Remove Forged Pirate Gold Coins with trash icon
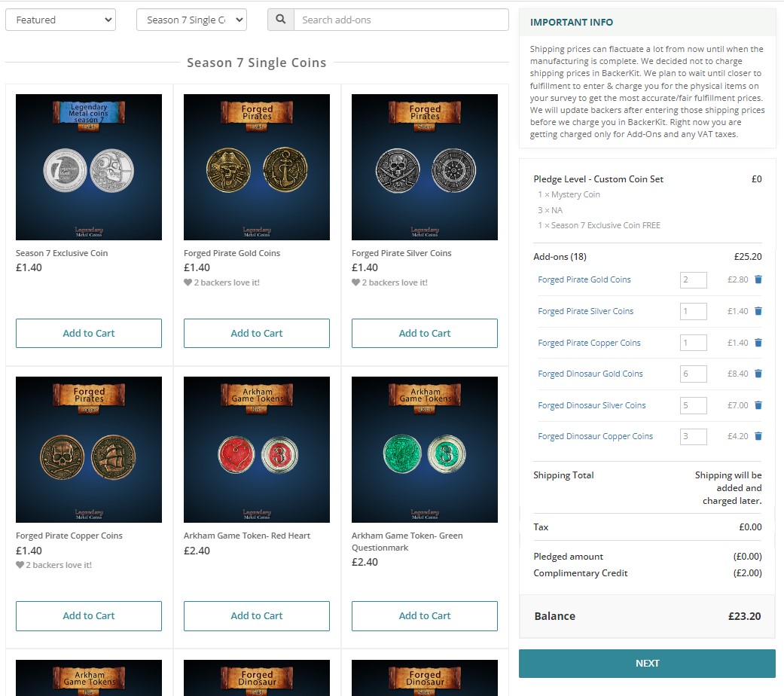The height and width of the screenshot is (696, 784). coord(758,279)
